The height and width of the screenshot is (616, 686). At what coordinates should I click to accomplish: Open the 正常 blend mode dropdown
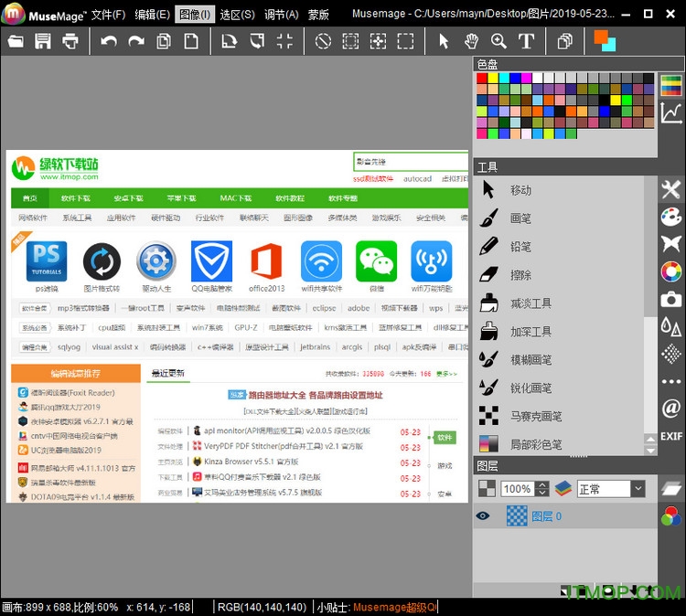pyautogui.click(x=611, y=489)
